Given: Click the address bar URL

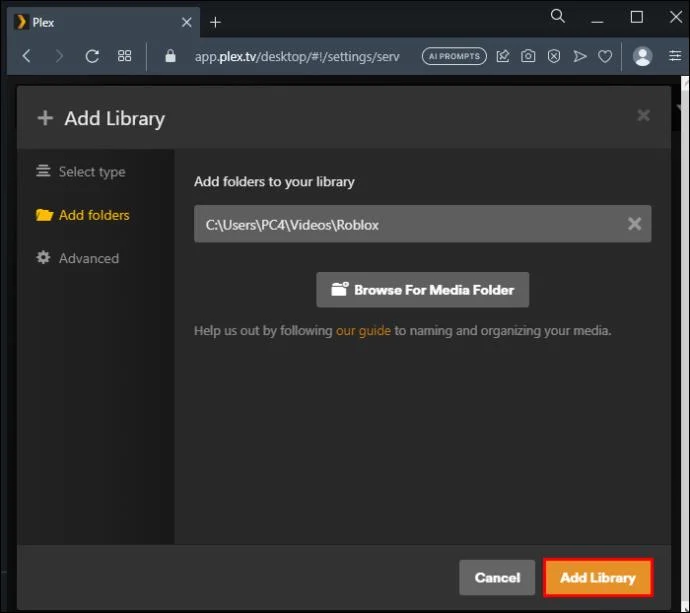Looking at the screenshot, I should [x=297, y=56].
